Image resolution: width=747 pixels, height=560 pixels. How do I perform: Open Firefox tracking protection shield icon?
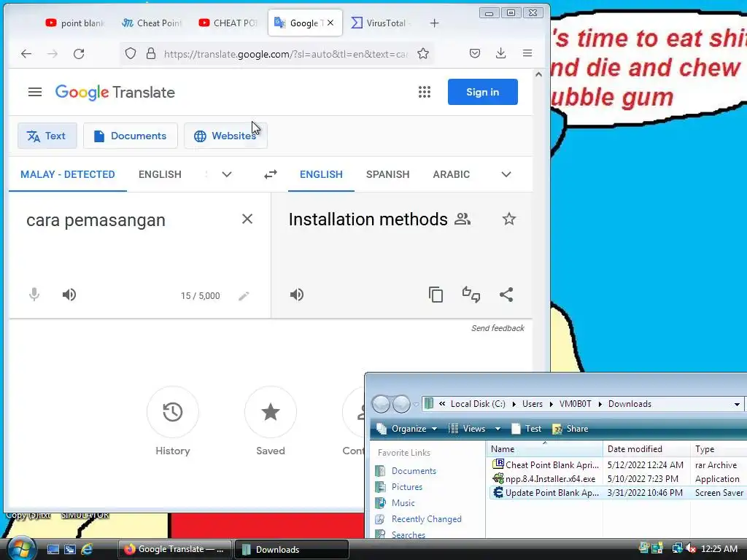pos(131,53)
